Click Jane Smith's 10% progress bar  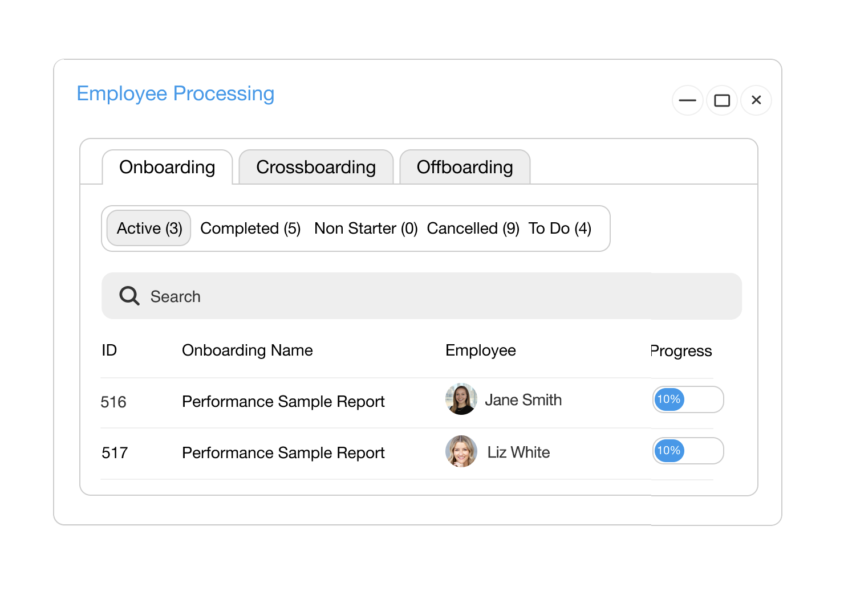point(688,399)
